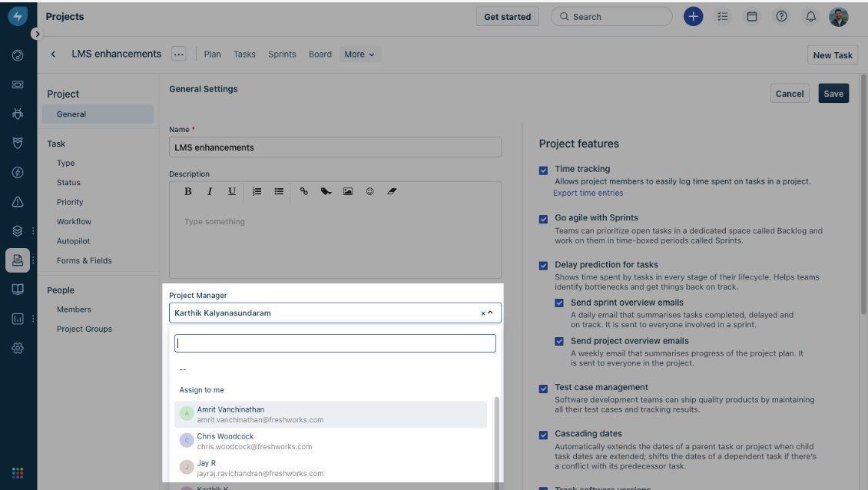
Task: Expand the More menu
Action: pos(359,55)
